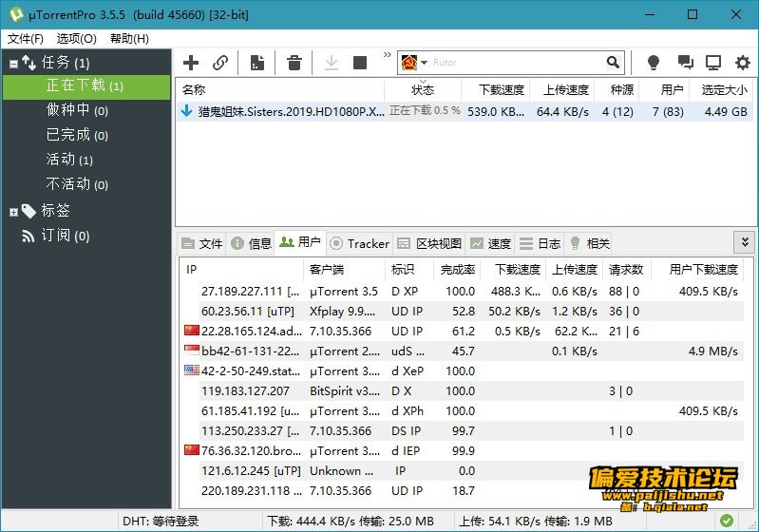Click the torrent progress bar showing 0.5 %
Image resolution: width=759 pixels, height=532 pixels.
pyautogui.click(x=425, y=111)
